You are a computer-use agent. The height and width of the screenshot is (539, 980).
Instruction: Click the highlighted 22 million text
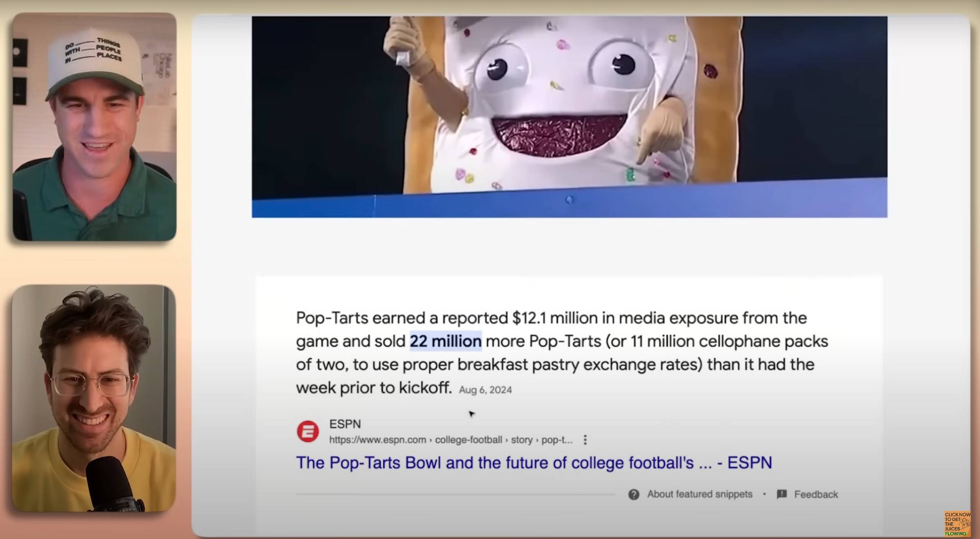tap(445, 341)
